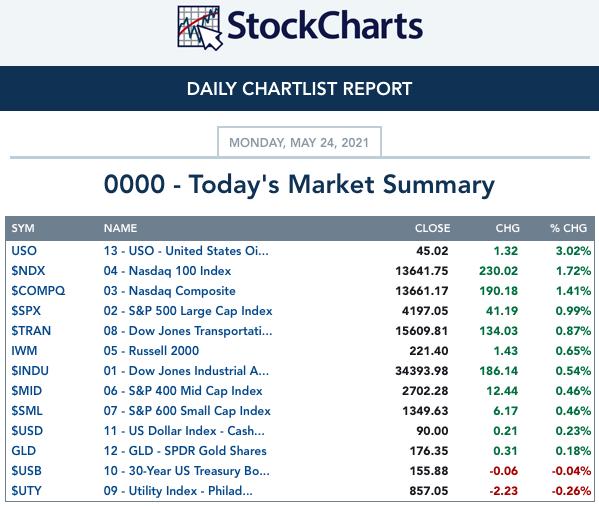Open the $TRAN symbol link
The image size is (599, 506).
[x=31, y=331]
